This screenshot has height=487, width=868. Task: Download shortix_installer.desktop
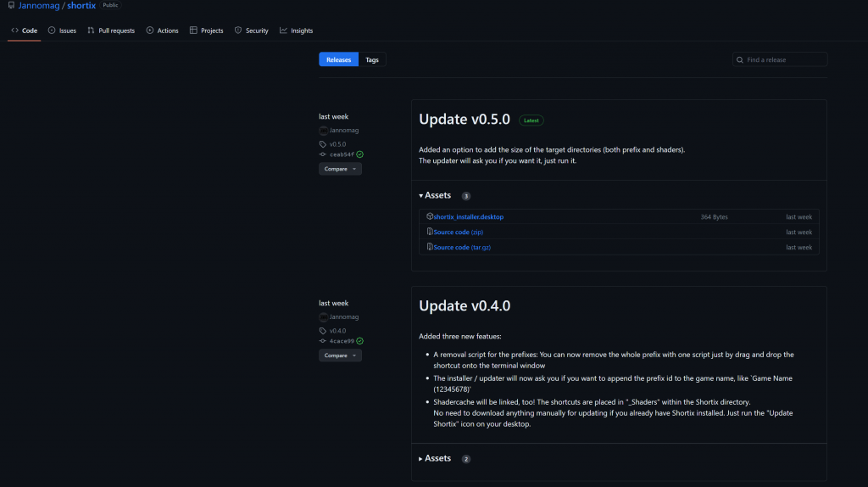[468, 216]
